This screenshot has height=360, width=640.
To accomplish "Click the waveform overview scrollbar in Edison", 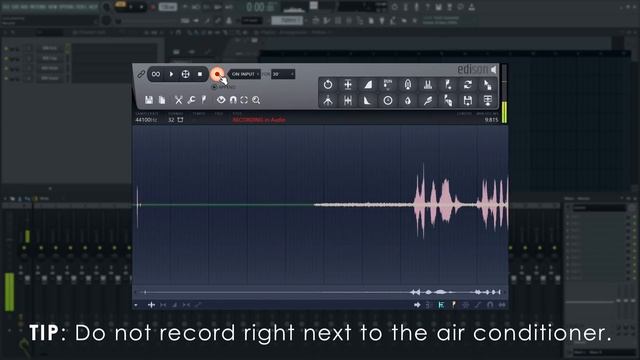I will (x=320, y=292).
